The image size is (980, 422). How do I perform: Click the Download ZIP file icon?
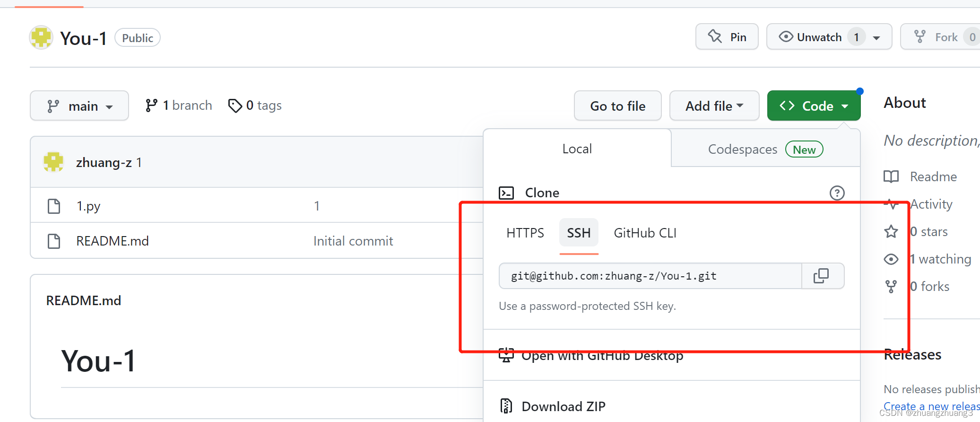(x=506, y=406)
